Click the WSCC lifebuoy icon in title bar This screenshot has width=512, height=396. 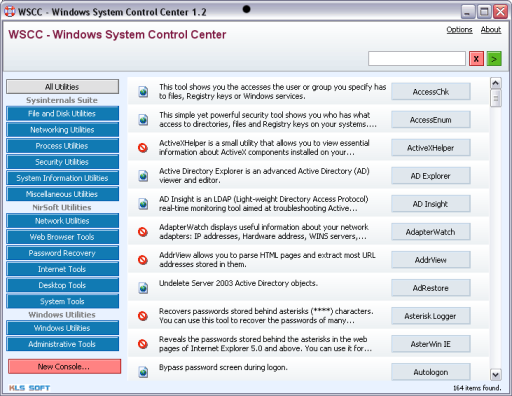coord(10,11)
